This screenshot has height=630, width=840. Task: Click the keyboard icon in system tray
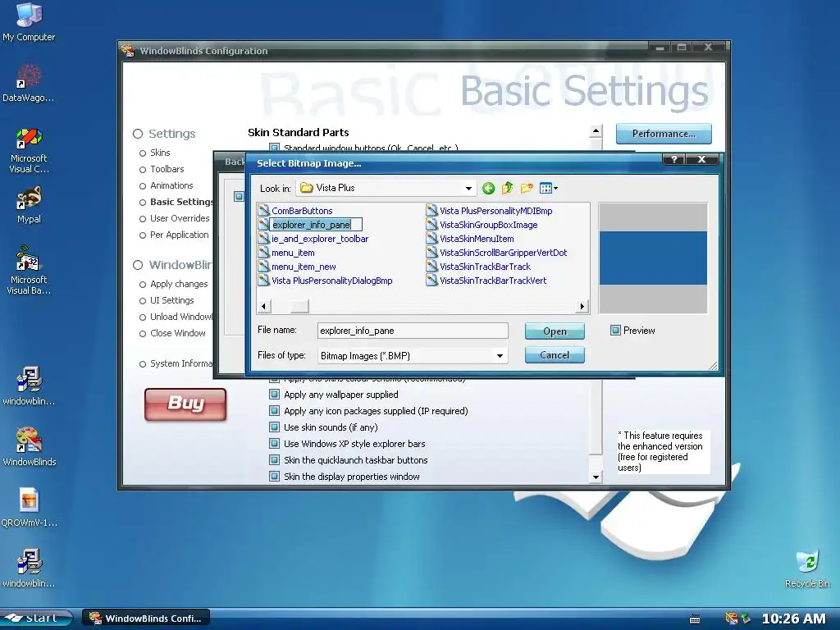[x=695, y=619]
